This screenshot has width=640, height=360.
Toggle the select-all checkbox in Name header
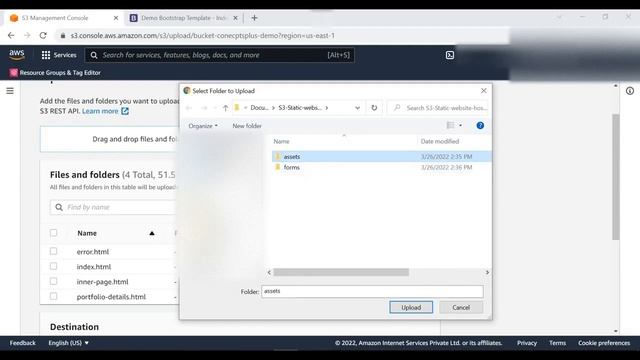(53, 233)
